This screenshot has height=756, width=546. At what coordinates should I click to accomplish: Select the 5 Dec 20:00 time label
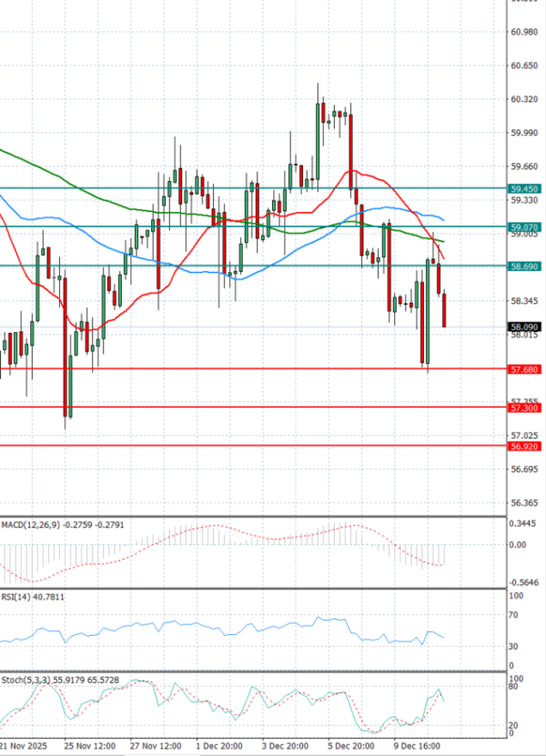click(351, 743)
